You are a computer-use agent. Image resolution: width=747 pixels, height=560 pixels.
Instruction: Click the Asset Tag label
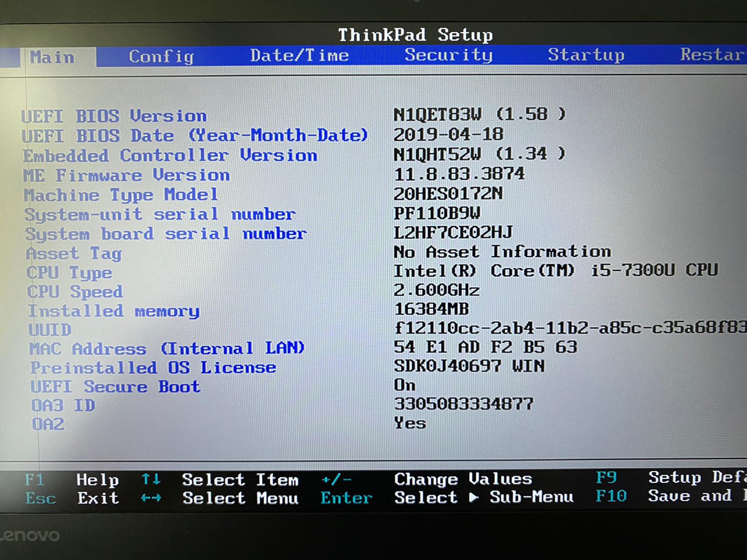point(74,254)
